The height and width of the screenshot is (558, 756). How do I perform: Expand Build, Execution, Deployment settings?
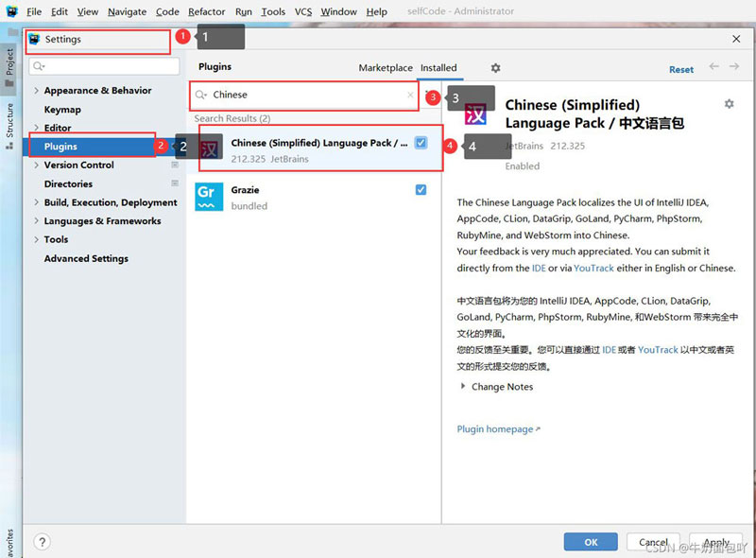pyautogui.click(x=35, y=201)
